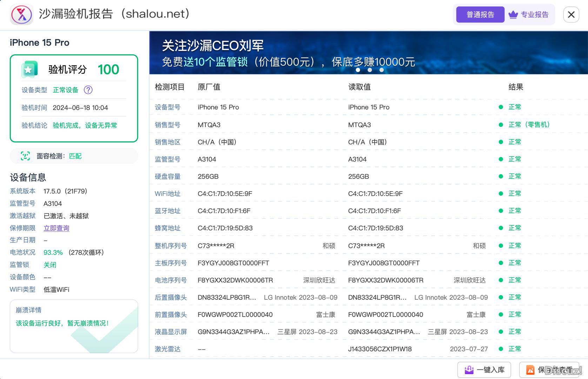
Task: Click the crown icon beside 专业报告
Action: [x=513, y=15]
